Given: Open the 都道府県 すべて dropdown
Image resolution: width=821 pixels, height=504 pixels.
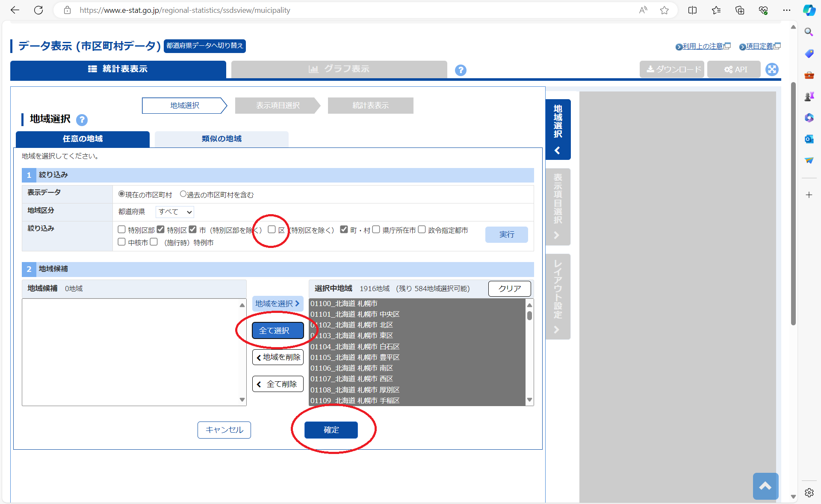Looking at the screenshot, I should 174,212.
